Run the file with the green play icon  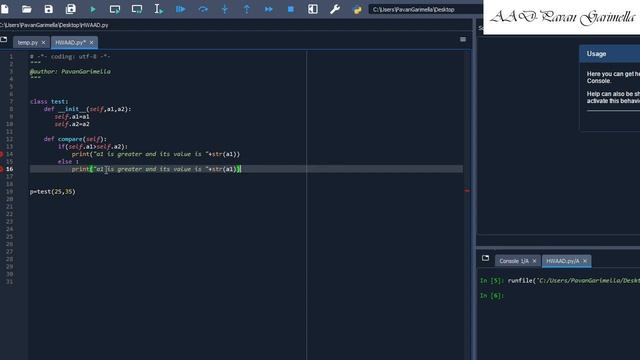(x=93, y=9)
